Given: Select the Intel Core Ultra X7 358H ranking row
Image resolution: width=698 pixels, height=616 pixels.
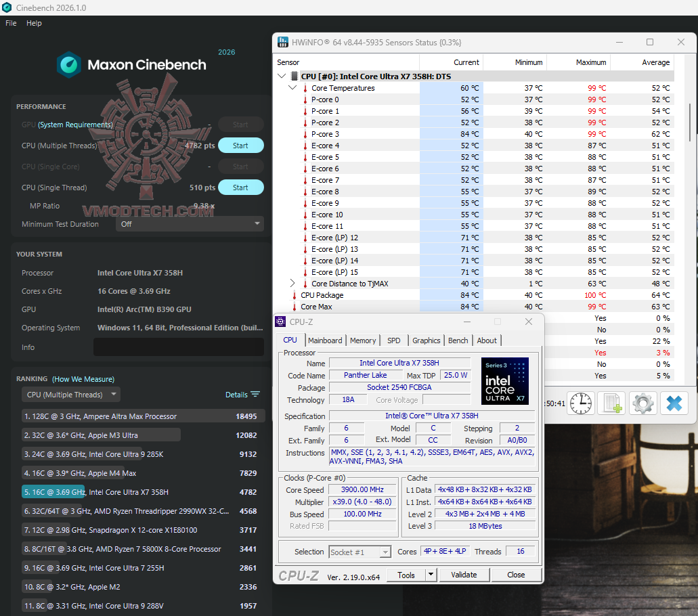Looking at the screenshot, I should tap(143, 492).
